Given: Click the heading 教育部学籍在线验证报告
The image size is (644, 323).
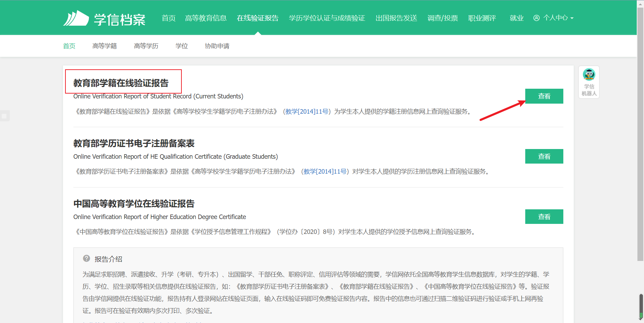Looking at the screenshot, I should 121,83.
